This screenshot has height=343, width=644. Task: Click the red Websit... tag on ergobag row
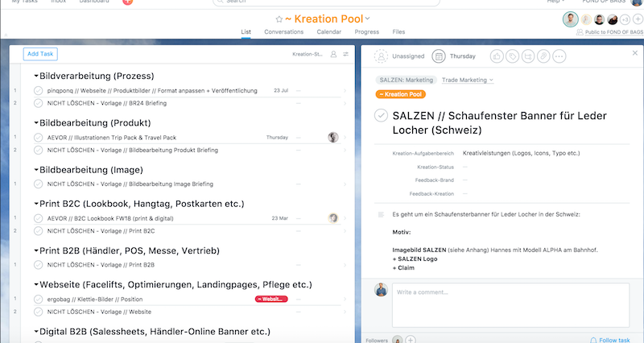coord(271,299)
